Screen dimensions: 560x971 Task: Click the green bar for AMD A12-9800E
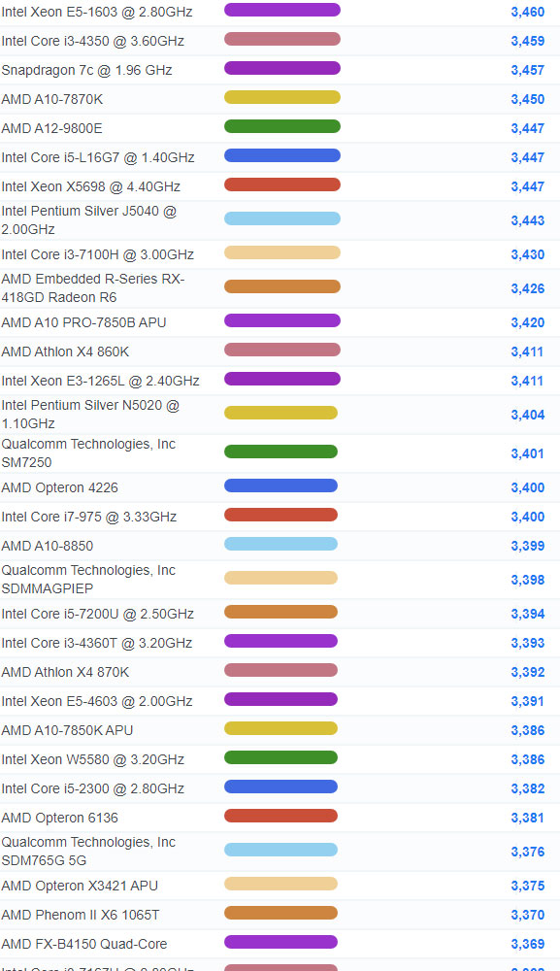click(282, 126)
